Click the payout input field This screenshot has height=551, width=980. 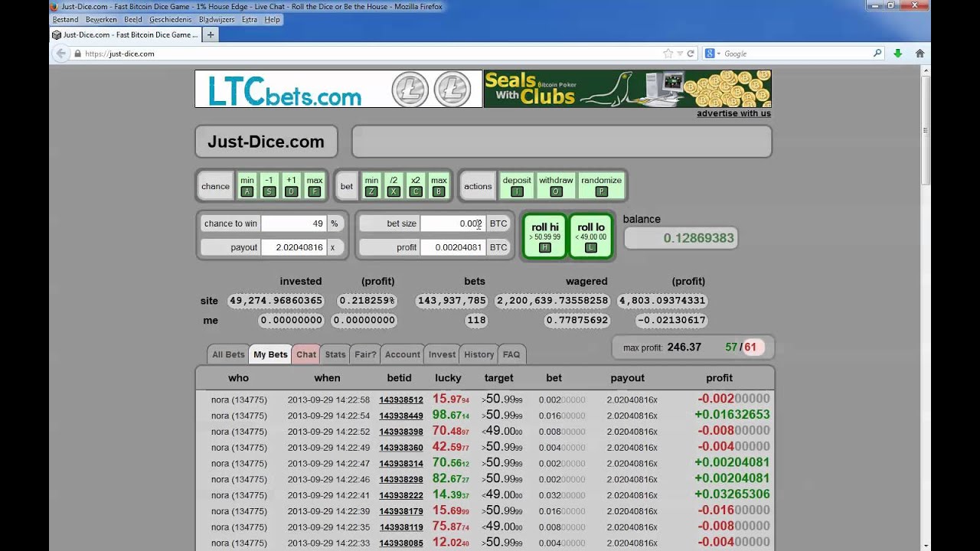[294, 247]
